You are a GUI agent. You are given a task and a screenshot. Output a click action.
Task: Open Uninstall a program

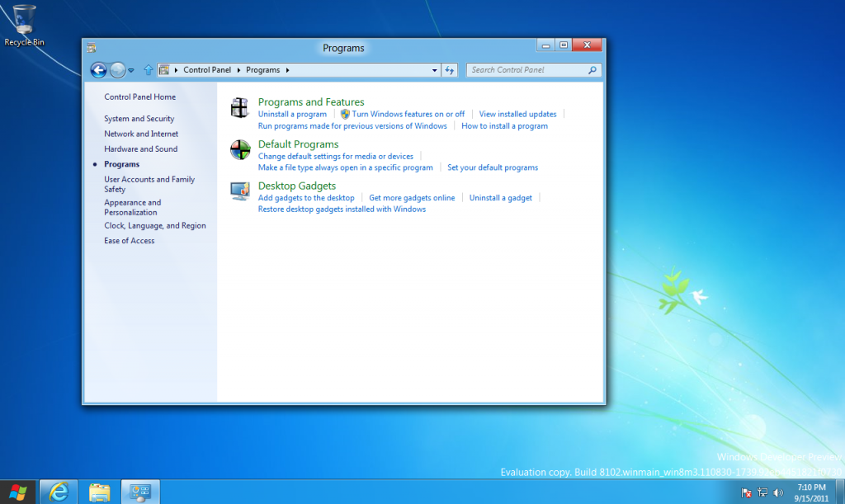[x=292, y=114]
